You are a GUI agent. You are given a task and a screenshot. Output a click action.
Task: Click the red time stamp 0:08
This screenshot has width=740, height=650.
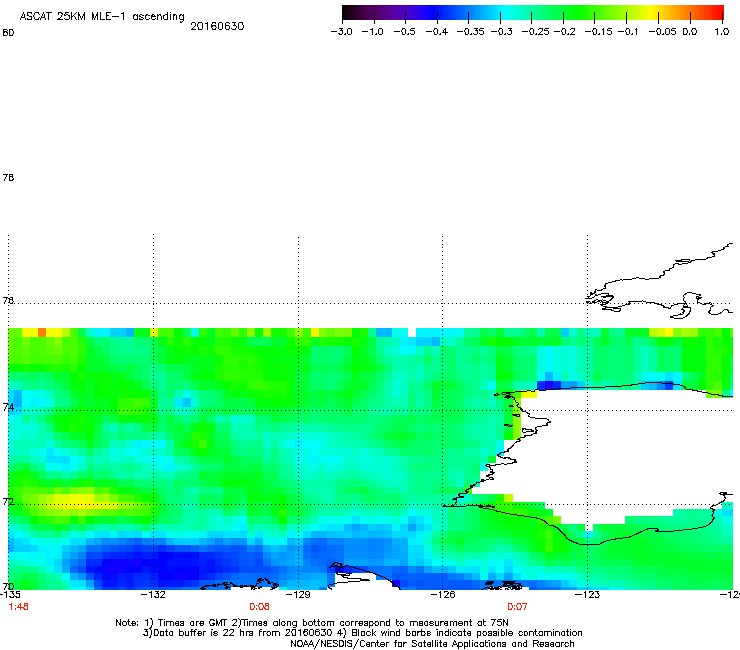click(259, 607)
